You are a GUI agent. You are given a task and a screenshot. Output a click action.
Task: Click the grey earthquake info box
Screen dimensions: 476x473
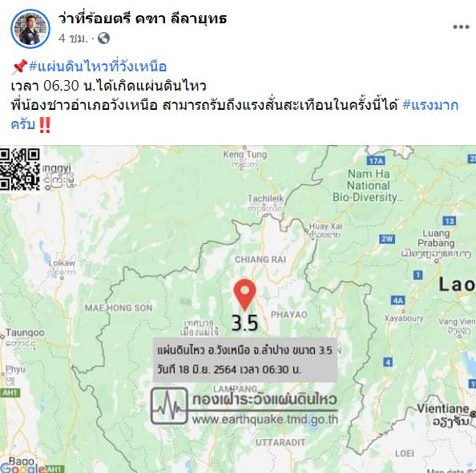245,360
